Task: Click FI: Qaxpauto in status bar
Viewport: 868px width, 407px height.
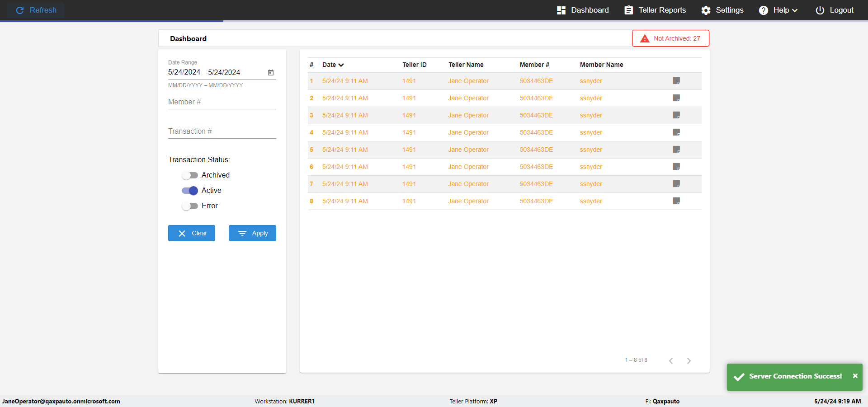Action: coord(662,401)
